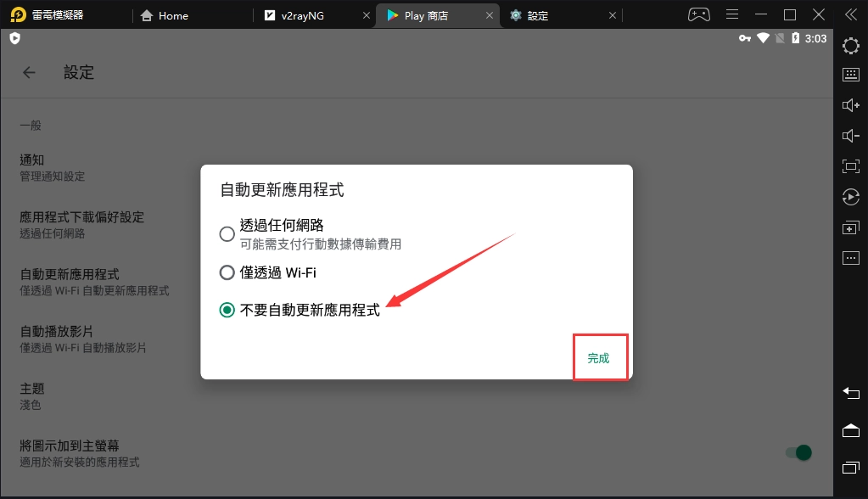The height and width of the screenshot is (499, 868).
Task: Go back using the arrow beside 設定
Action: pyautogui.click(x=29, y=72)
